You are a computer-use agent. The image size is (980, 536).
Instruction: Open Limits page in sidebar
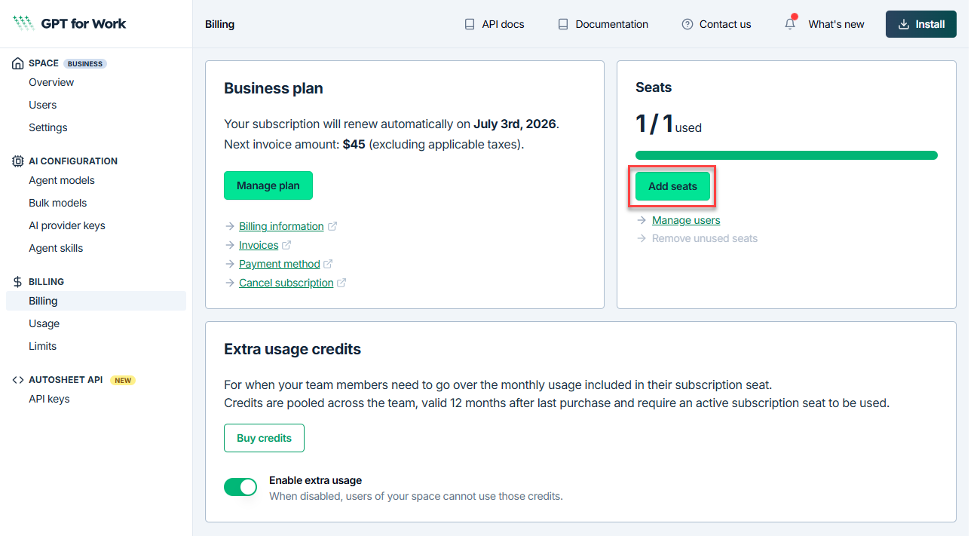(43, 346)
